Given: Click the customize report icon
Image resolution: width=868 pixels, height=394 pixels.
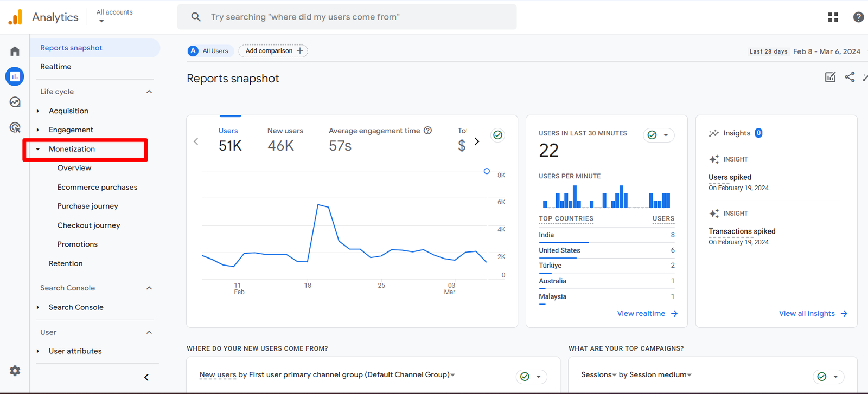Looking at the screenshot, I should point(830,77).
